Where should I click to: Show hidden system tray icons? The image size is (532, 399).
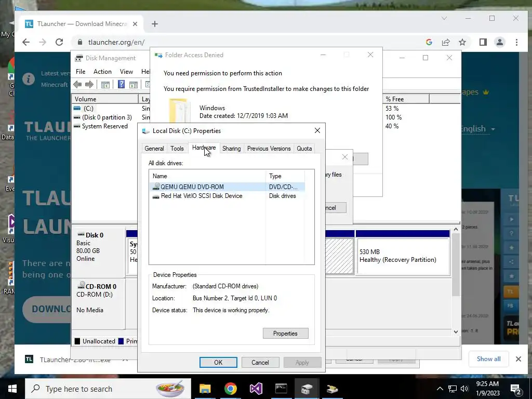pos(440,389)
